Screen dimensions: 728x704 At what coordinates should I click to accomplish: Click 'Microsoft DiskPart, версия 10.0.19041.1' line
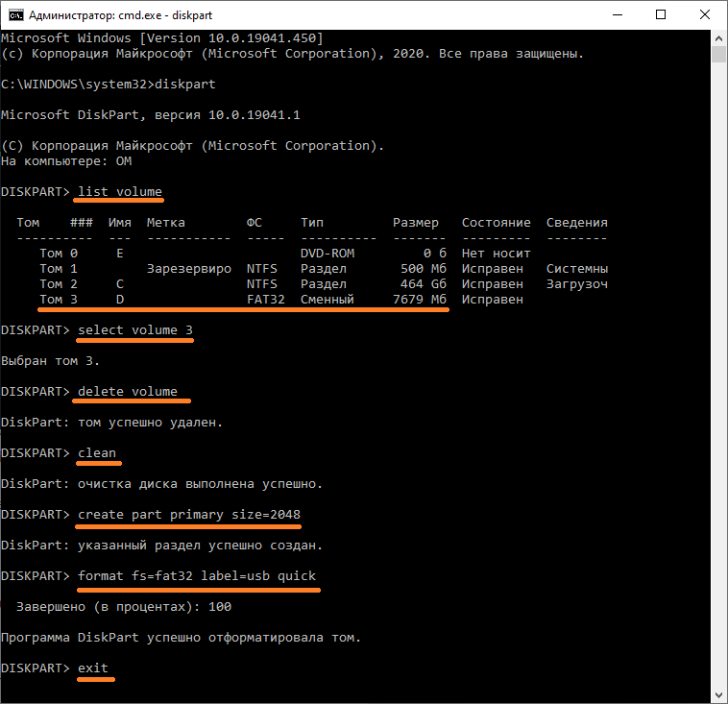tap(151, 114)
